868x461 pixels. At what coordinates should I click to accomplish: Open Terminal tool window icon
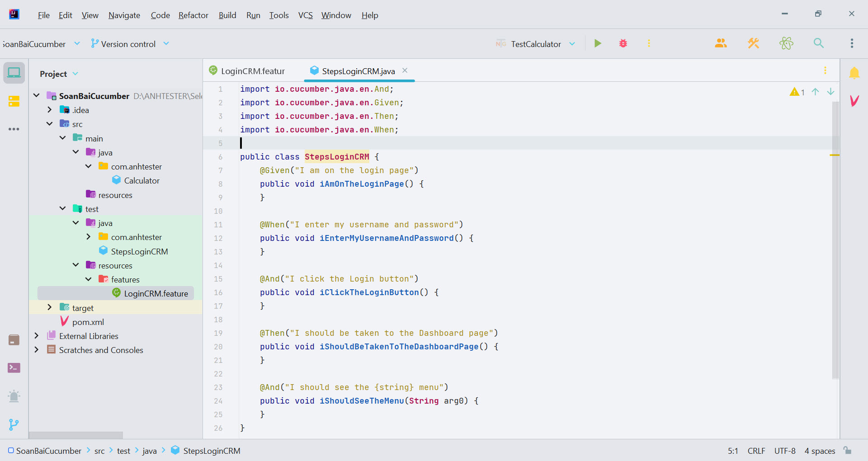coord(14,368)
